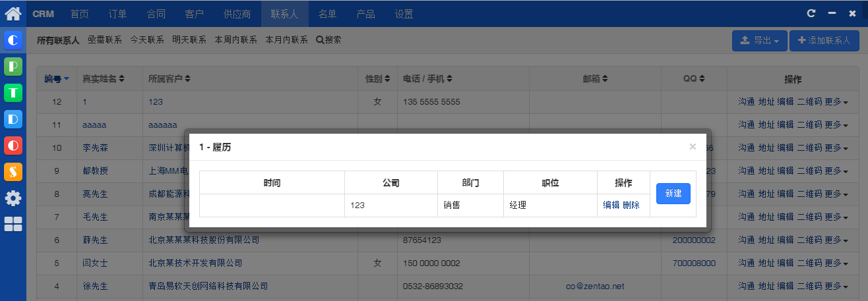Click the 编辑 link in the résumé row
868x301 pixels.
pos(611,205)
